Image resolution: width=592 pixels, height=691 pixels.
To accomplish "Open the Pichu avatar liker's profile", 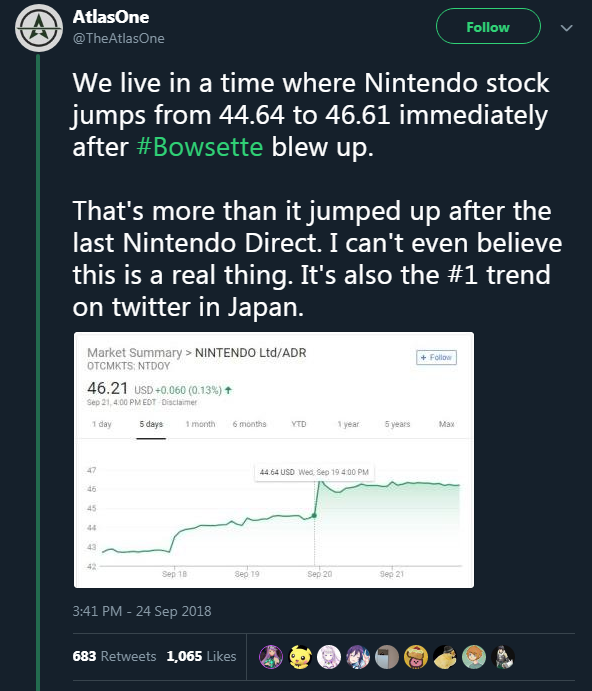I will tap(300, 657).
